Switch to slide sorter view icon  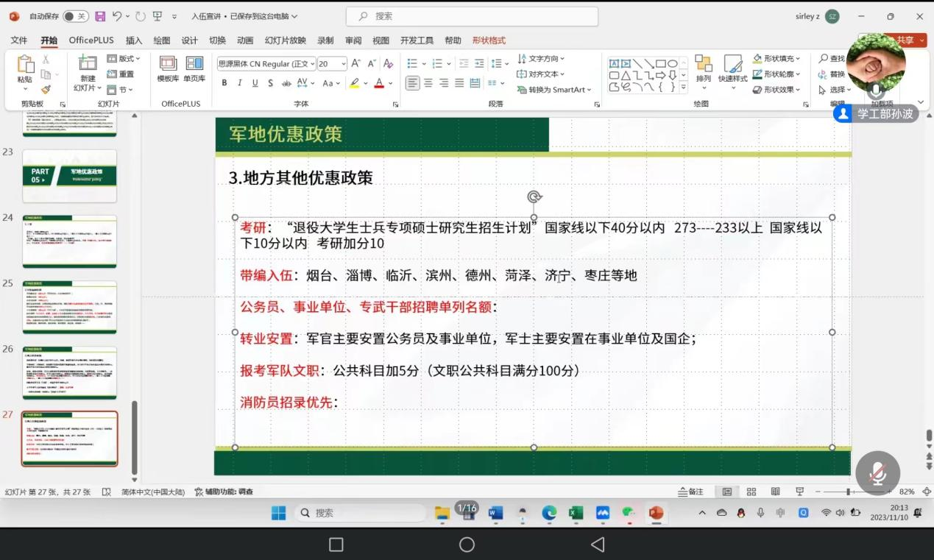pos(751,492)
